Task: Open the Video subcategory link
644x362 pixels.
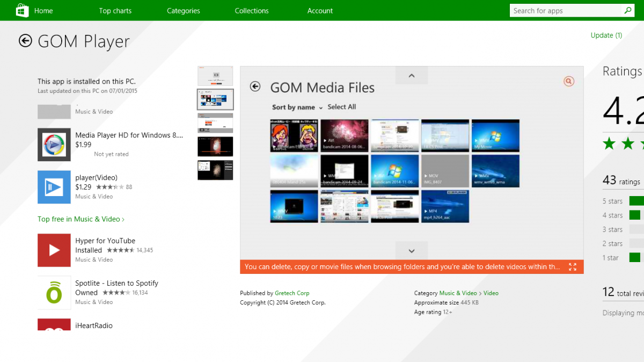Action: [491, 293]
